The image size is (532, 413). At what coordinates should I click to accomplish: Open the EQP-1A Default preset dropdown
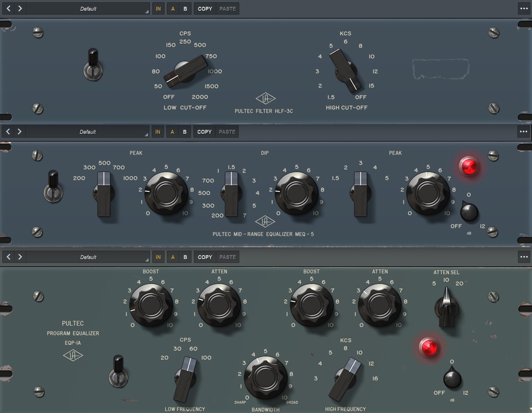point(88,257)
